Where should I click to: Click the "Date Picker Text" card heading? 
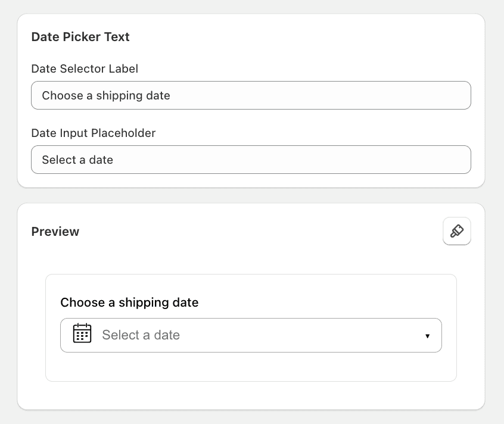80,37
